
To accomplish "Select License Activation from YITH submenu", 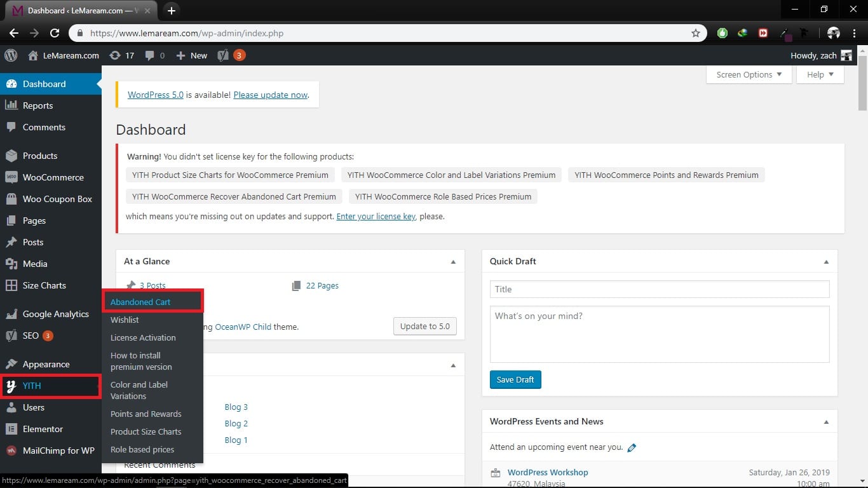I will [153, 337].
